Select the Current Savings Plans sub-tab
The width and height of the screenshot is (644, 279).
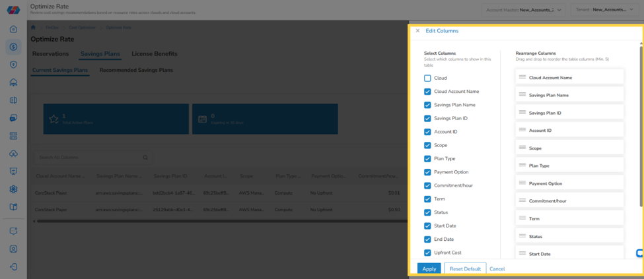60,70
